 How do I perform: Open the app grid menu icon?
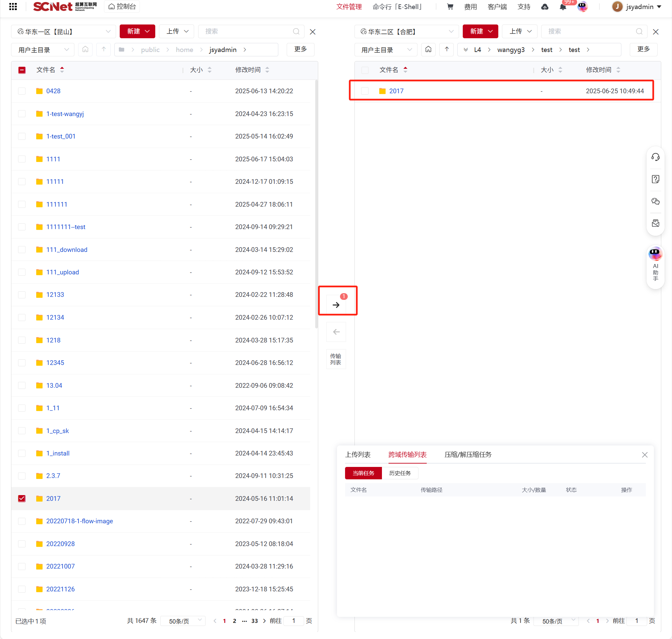click(13, 7)
